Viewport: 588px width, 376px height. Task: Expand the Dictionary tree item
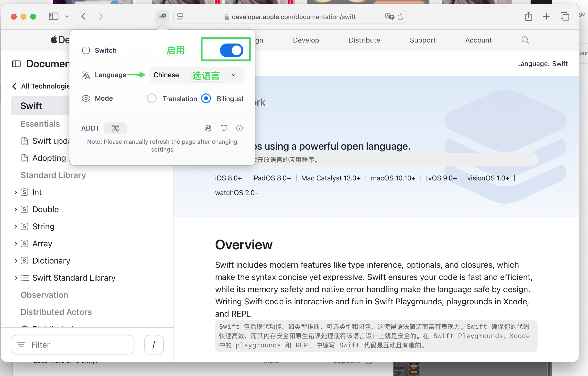(x=16, y=261)
